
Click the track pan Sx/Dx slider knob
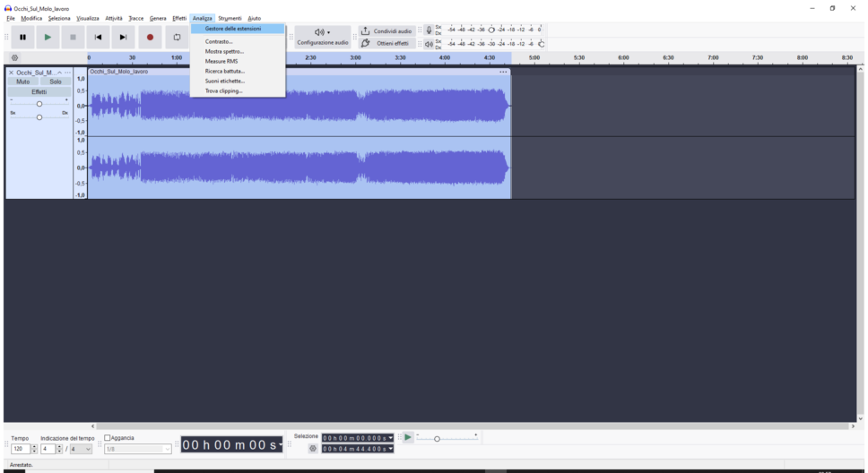click(x=39, y=117)
